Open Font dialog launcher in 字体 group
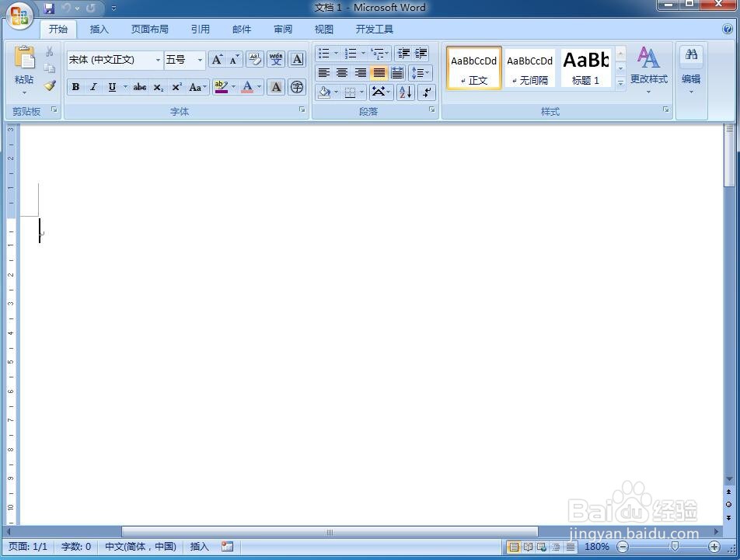 coord(302,110)
